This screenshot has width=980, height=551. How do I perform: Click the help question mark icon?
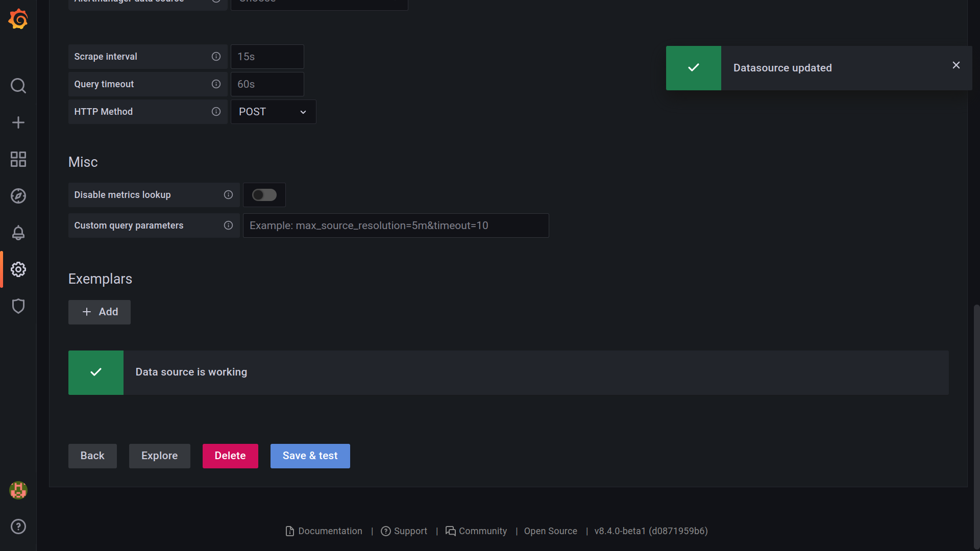[x=18, y=527]
